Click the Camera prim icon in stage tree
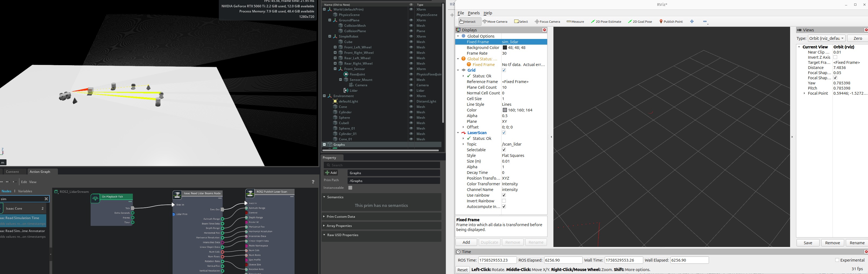868x274 pixels. click(x=351, y=85)
